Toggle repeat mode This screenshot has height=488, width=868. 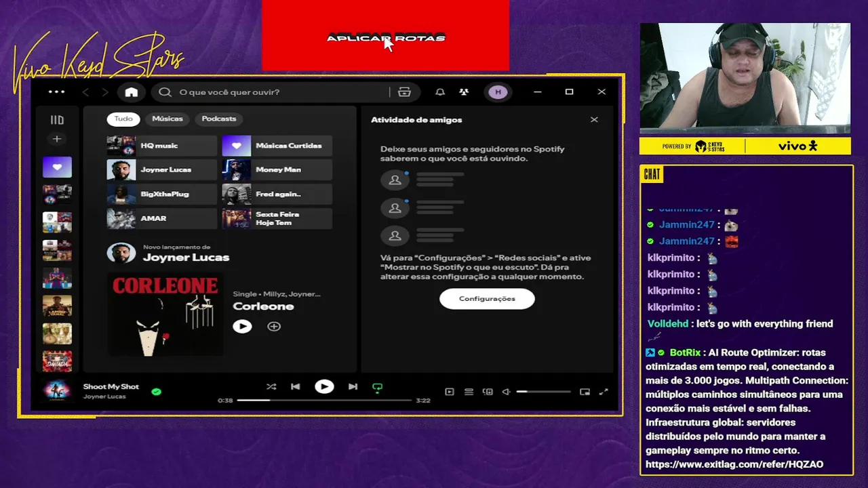click(x=377, y=388)
